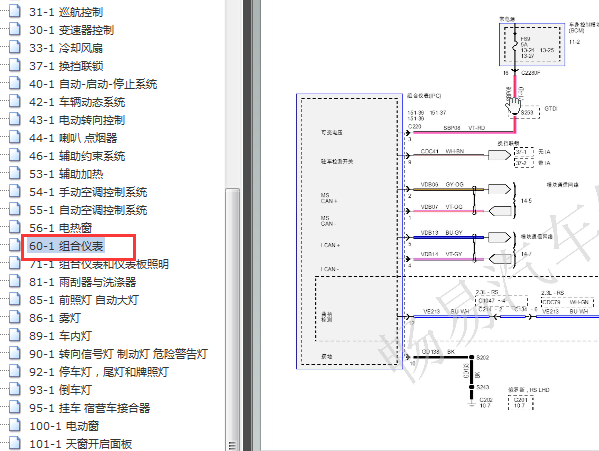599x451 pixels.
Task: Select 93-1 倒车灯 bookmark
Action: 60,390
